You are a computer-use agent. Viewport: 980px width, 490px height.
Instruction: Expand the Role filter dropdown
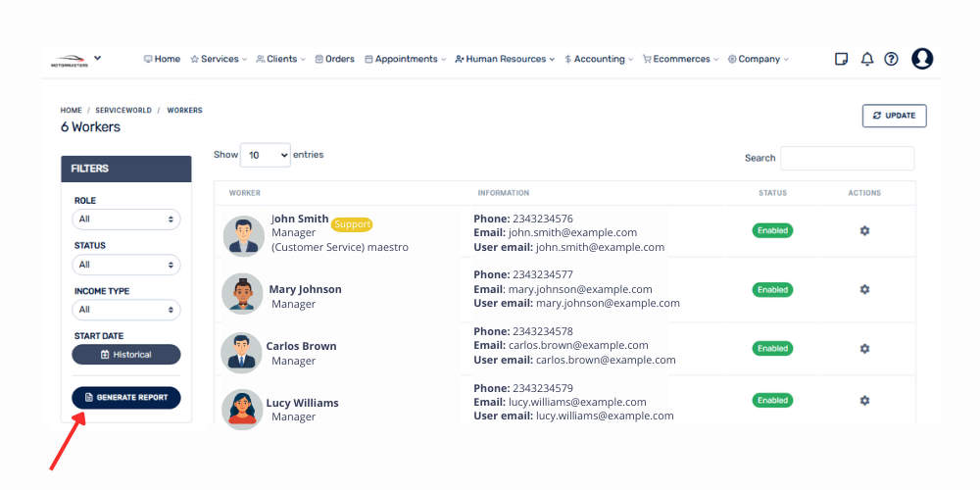pos(126,220)
